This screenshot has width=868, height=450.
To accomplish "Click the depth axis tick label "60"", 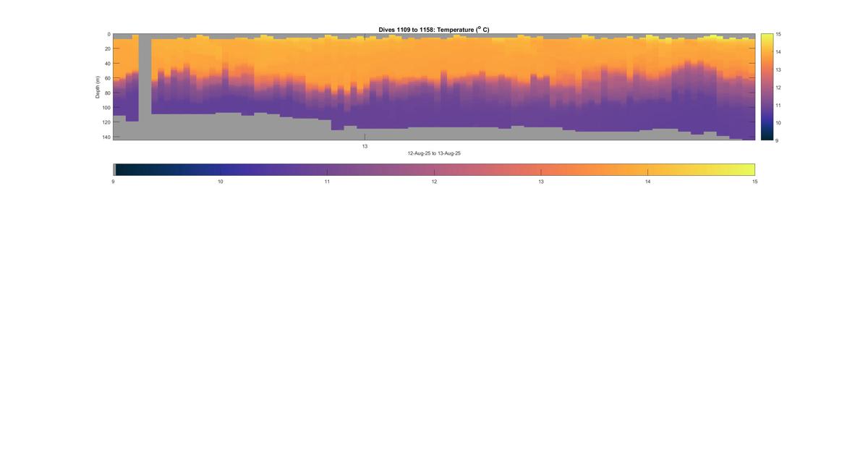I will [107, 78].
